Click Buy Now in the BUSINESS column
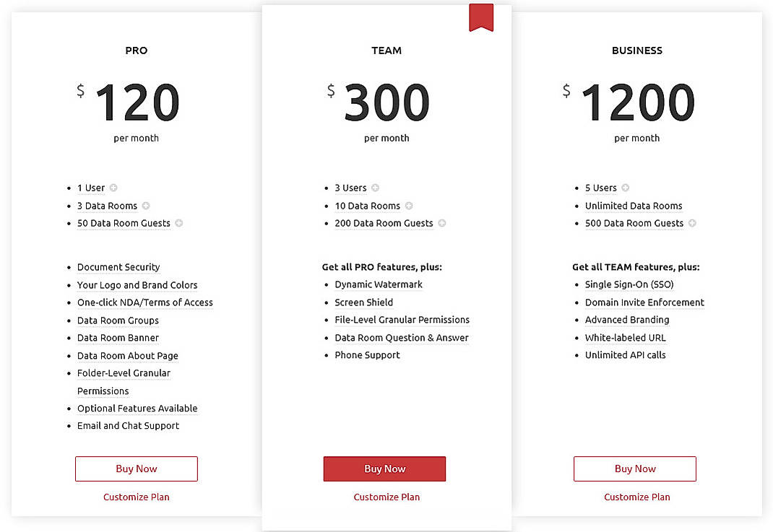This screenshot has height=532, width=773. (634, 468)
